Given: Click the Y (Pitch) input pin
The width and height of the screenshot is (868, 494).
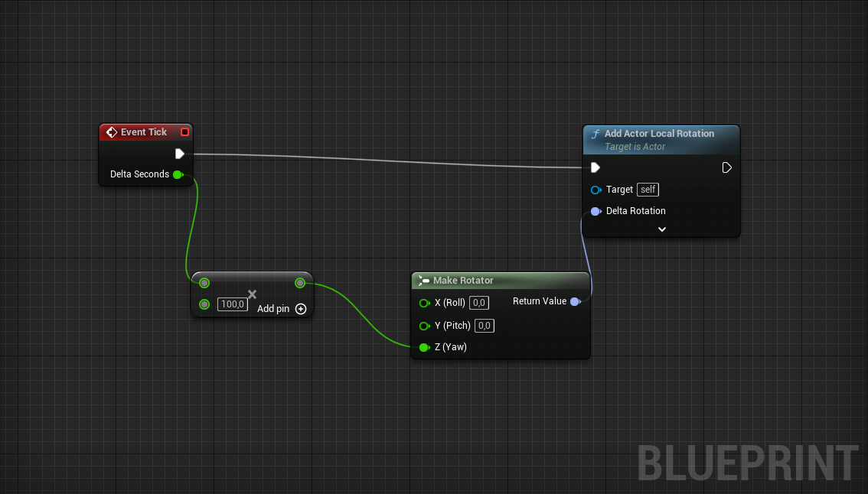Looking at the screenshot, I should point(424,326).
